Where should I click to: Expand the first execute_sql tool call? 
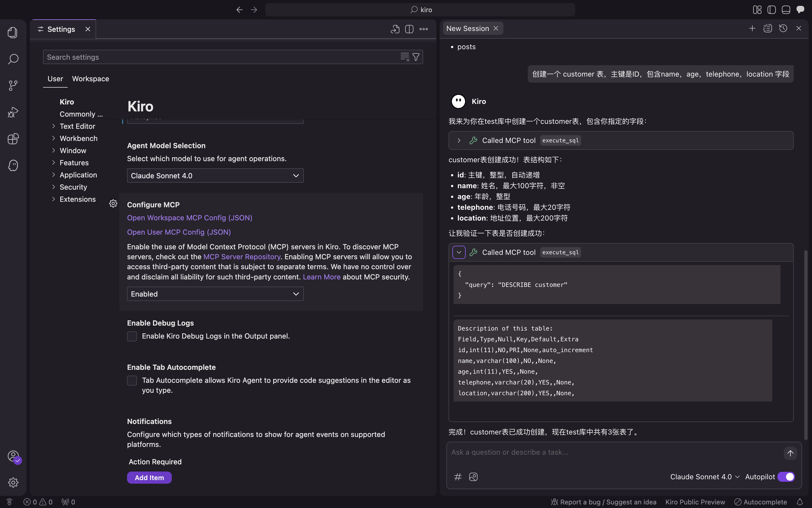tap(459, 140)
